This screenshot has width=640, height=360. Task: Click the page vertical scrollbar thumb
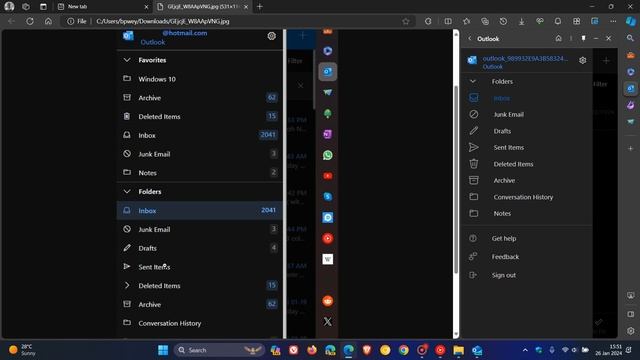pyautogui.click(x=456, y=180)
